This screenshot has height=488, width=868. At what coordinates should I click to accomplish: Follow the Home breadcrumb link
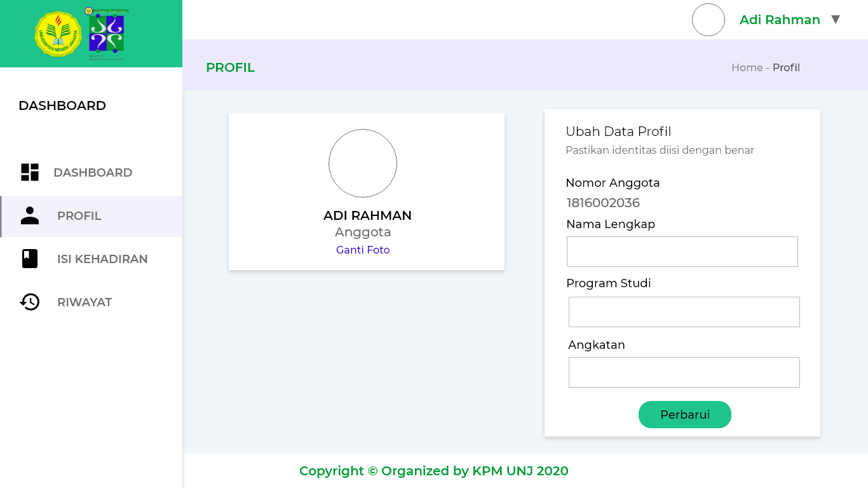point(747,67)
